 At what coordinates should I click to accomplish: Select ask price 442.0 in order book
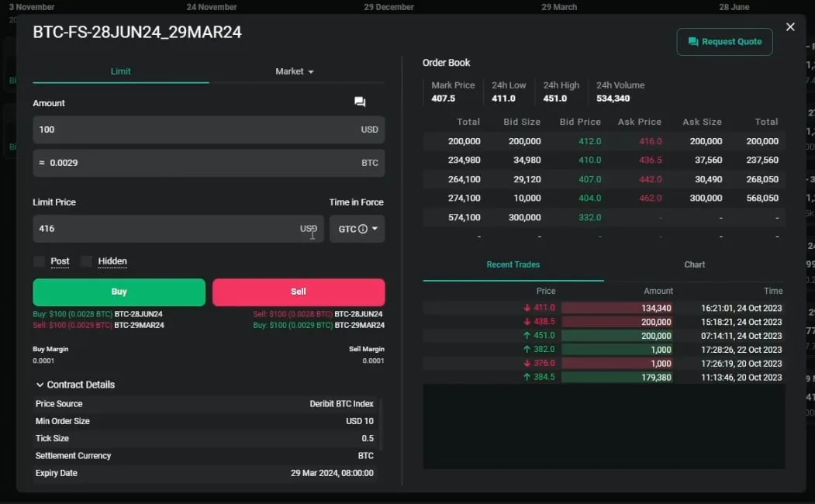pos(651,179)
